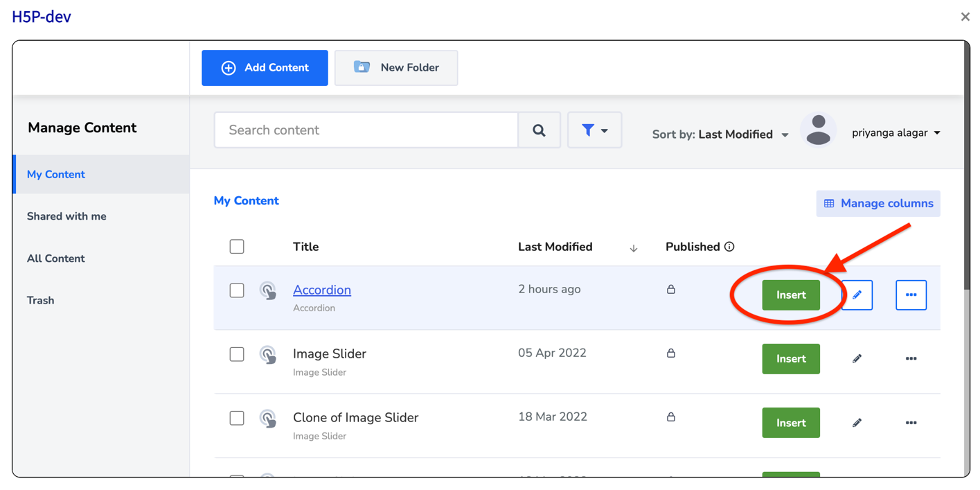Open the Trash section

[x=41, y=300]
